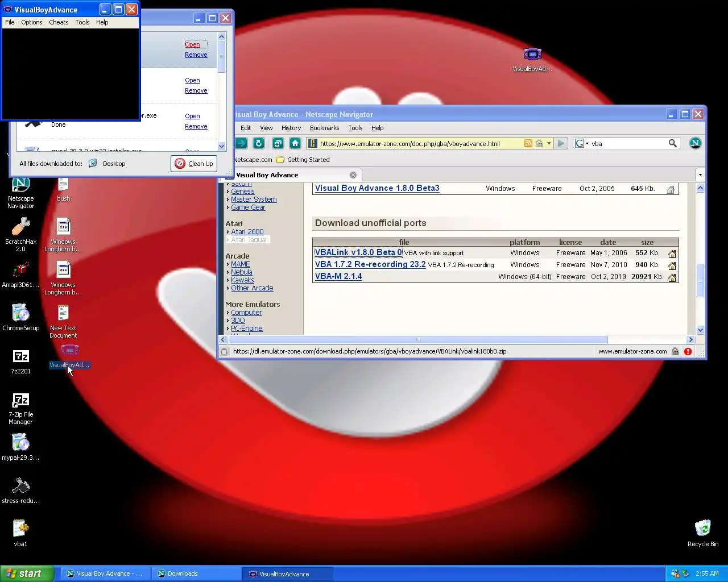728x582 pixels.
Task: Select the VisualBoyAd icon at desktop top right
Action: click(x=532, y=60)
